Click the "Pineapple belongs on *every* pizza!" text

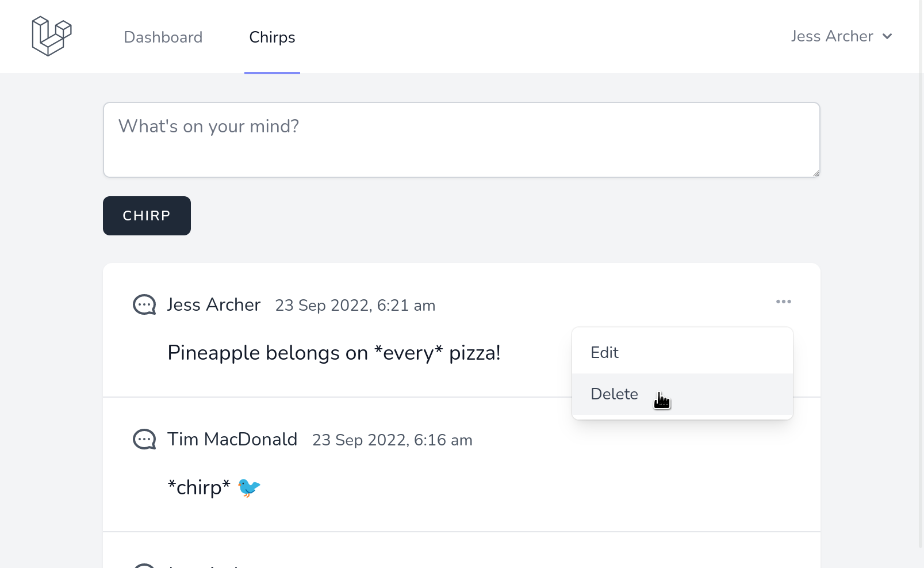(334, 353)
